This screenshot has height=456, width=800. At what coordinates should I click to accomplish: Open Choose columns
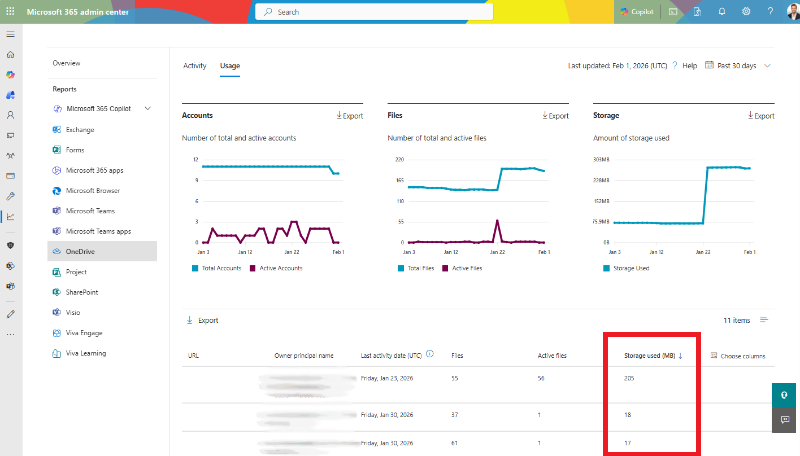[738, 356]
